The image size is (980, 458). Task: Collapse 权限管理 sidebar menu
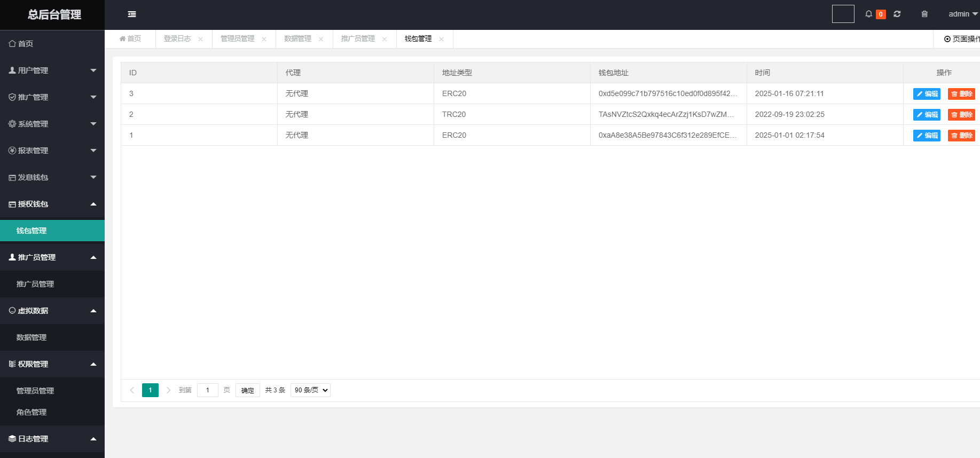[x=52, y=364]
